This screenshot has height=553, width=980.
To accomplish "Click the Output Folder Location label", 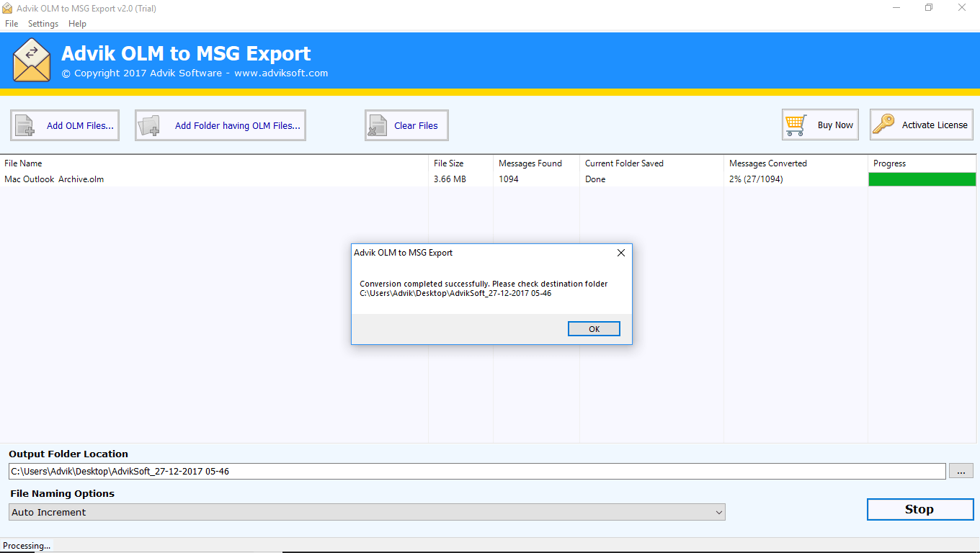I will tap(68, 454).
